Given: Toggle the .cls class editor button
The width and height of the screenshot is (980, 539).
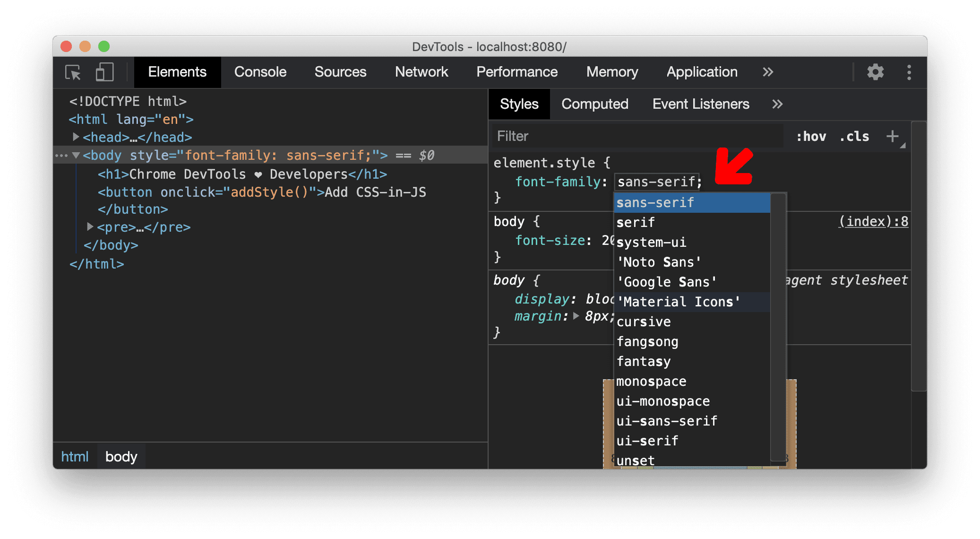Looking at the screenshot, I should click(868, 137).
